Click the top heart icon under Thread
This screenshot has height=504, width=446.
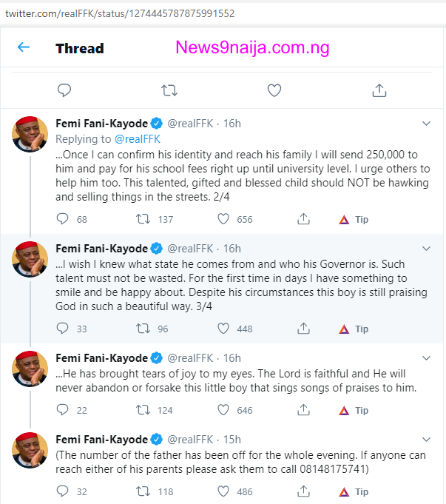[x=274, y=90]
